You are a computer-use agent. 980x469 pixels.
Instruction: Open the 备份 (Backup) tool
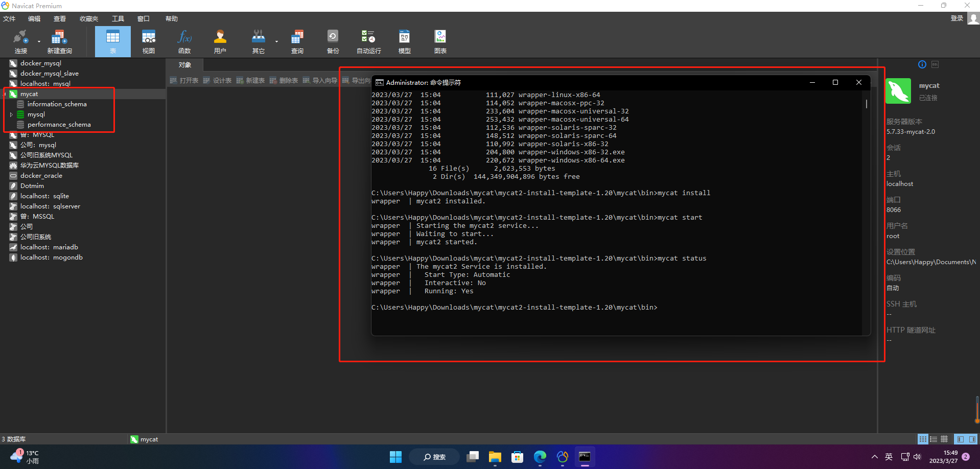(x=333, y=41)
